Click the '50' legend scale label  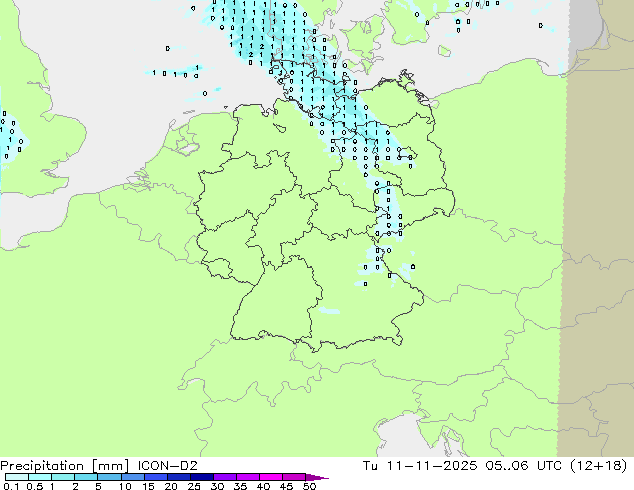[x=309, y=486]
